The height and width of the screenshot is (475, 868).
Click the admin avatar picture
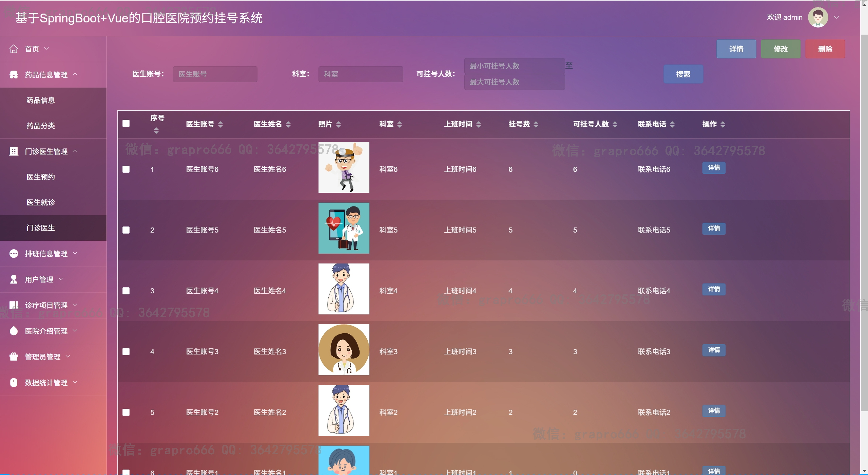817,17
